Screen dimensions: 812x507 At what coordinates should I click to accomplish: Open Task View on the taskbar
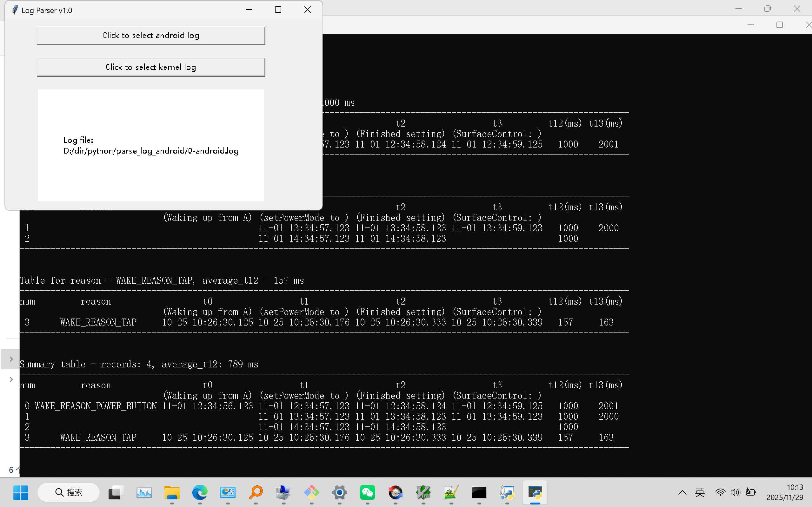coord(116,492)
